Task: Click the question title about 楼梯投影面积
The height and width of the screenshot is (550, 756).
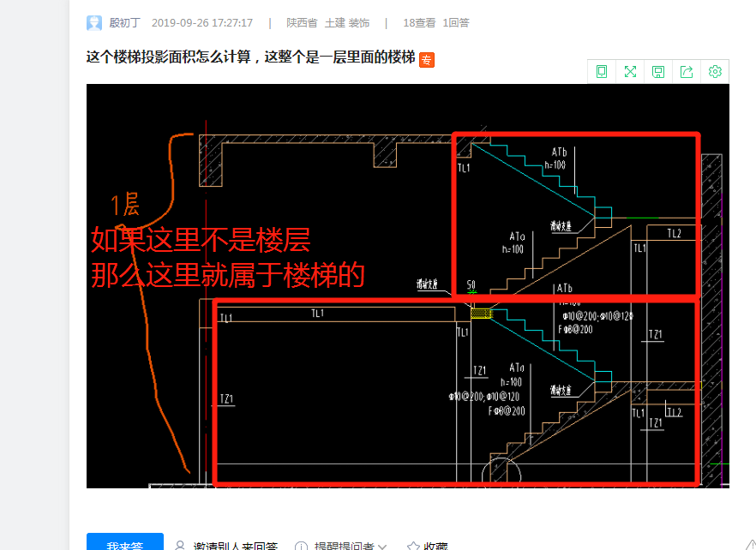Action: click(250, 57)
